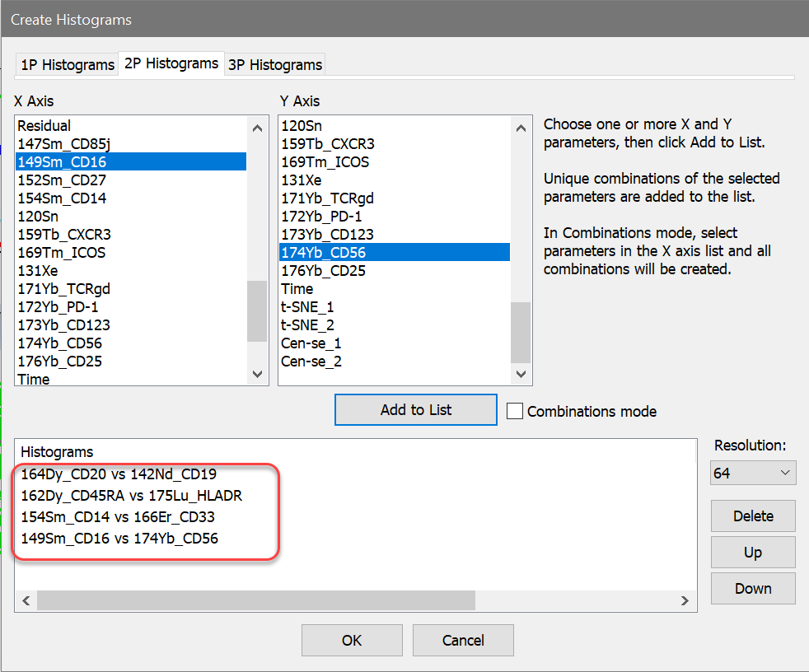Click left arrow of Histograms horizontal scrollbar

[26, 601]
